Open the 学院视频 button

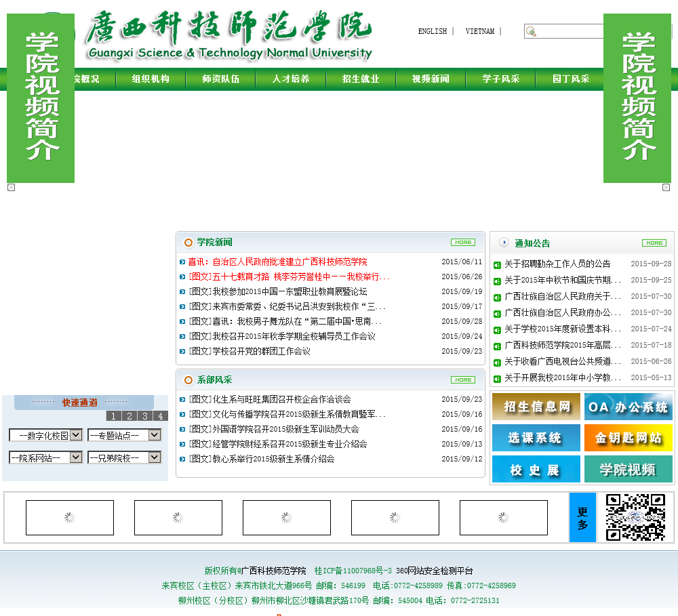pos(629,469)
